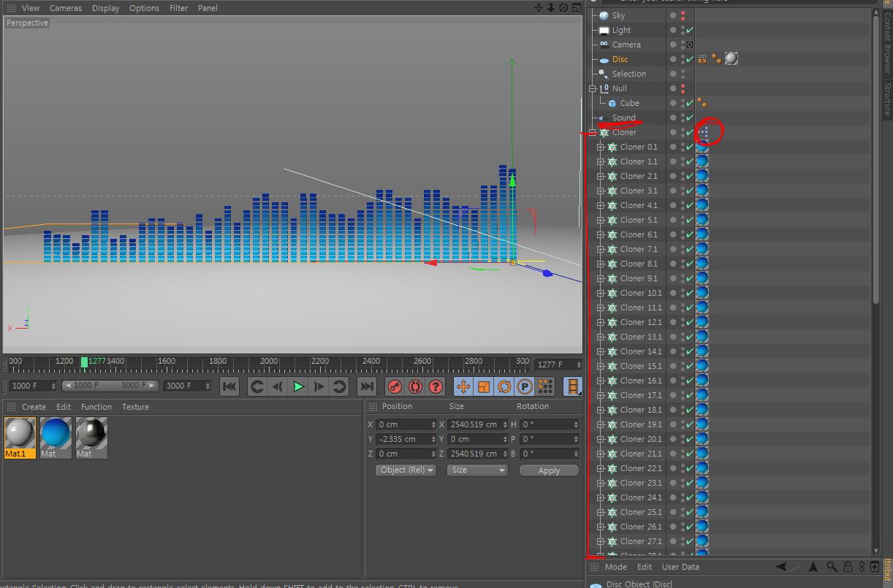Open the viewport Display menu
The width and height of the screenshot is (893, 588).
coord(105,8)
